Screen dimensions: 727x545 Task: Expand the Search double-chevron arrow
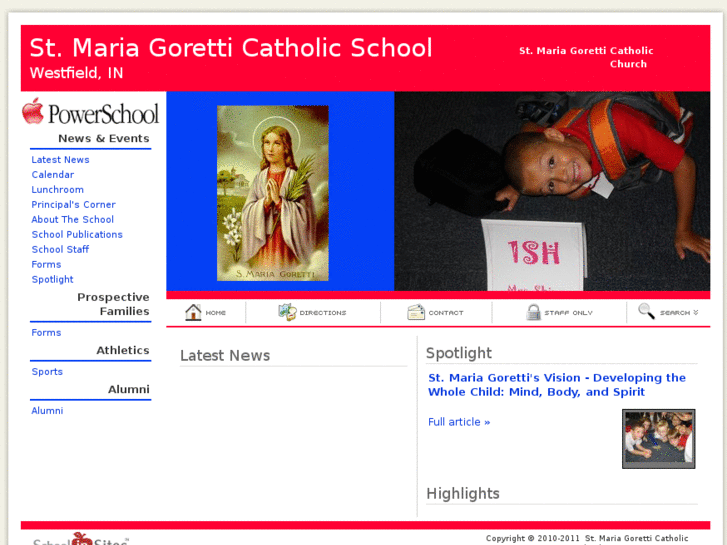[x=695, y=313]
